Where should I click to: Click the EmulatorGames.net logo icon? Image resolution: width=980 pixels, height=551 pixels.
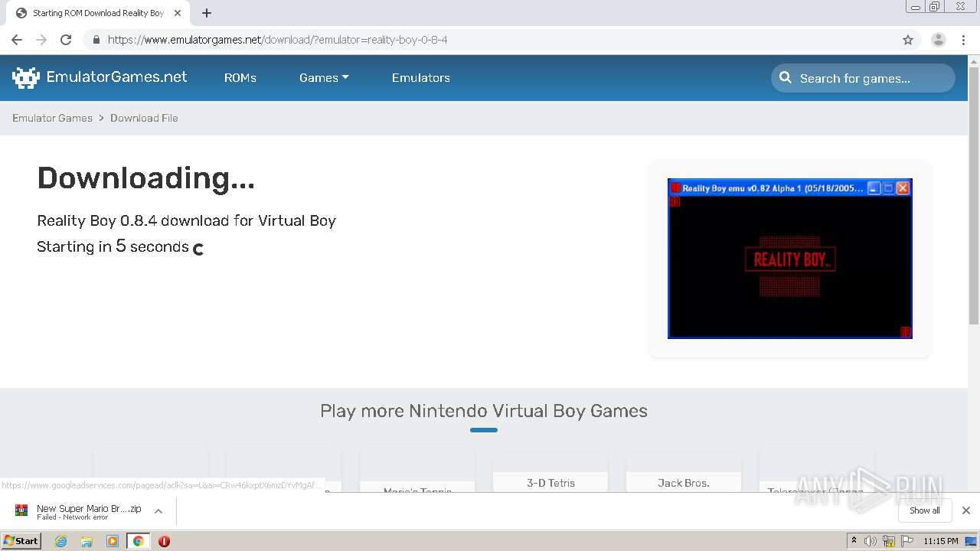click(x=25, y=77)
